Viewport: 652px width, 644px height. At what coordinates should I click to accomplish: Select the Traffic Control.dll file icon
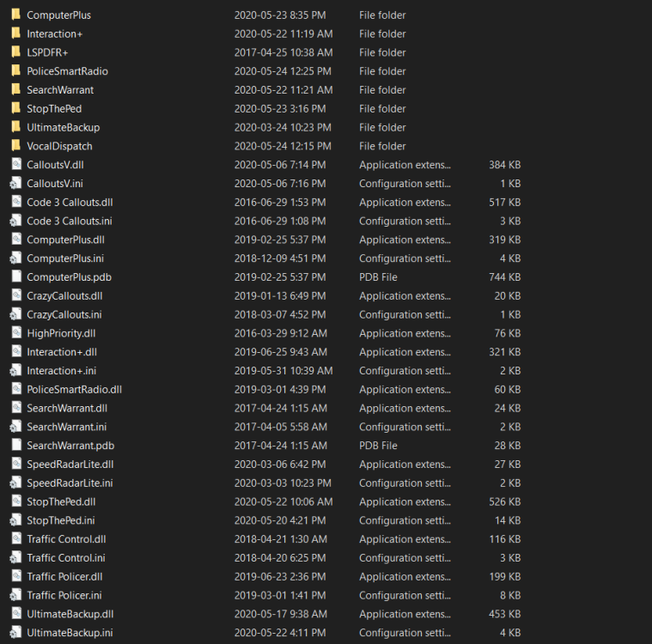click(16, 539)
